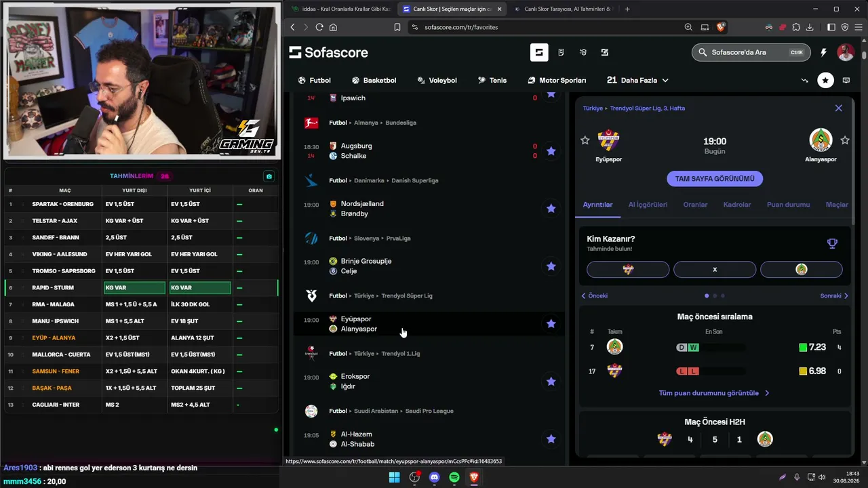Open Spotify from the taskbar
This screenshot has width=868, height=488.
click(454, 477)
